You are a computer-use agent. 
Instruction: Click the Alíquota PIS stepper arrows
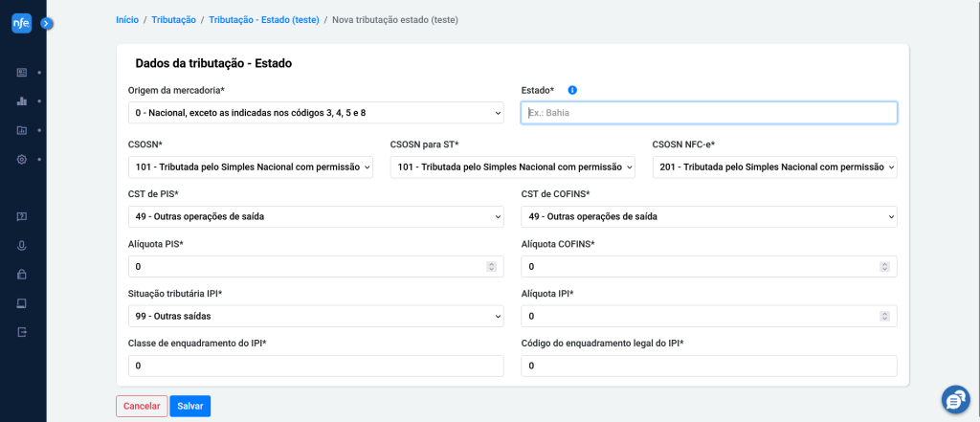coord(491,267)
